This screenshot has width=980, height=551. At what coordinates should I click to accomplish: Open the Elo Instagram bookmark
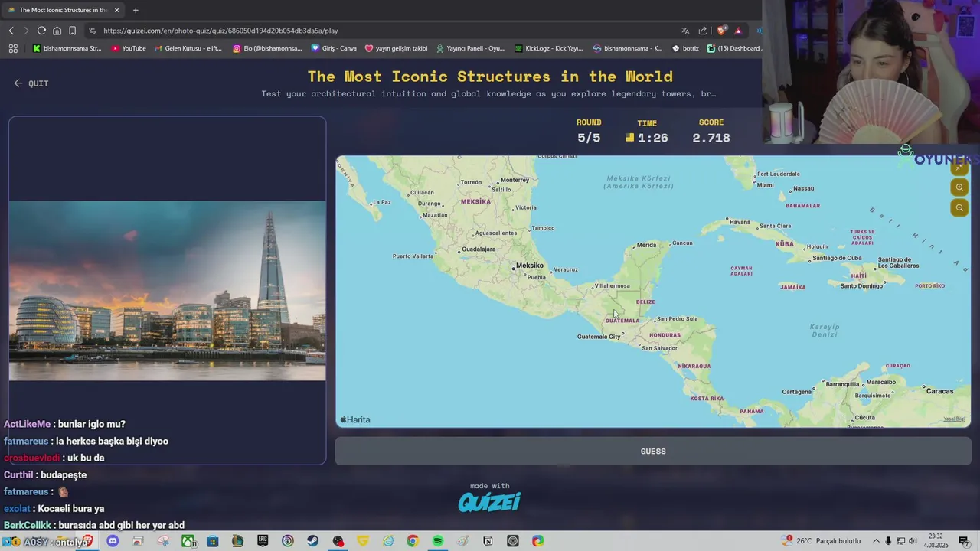[x=268, y=48]
